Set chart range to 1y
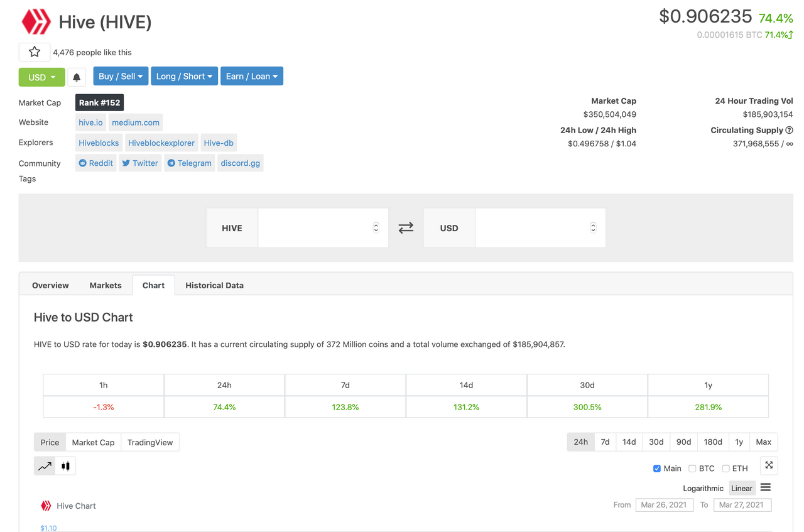 pyautogui.click(x=739, y=442)
